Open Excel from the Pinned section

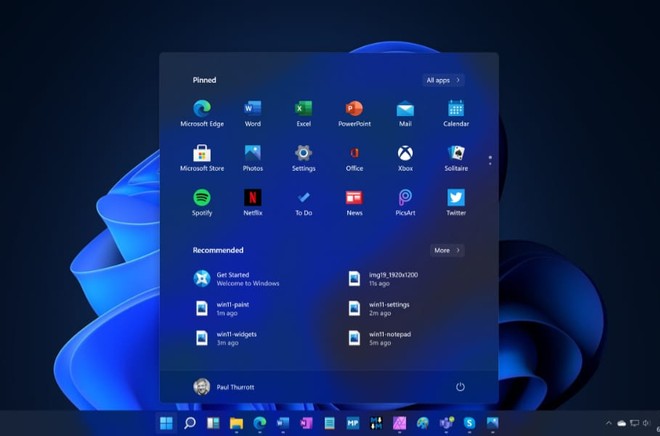[304, 110]
